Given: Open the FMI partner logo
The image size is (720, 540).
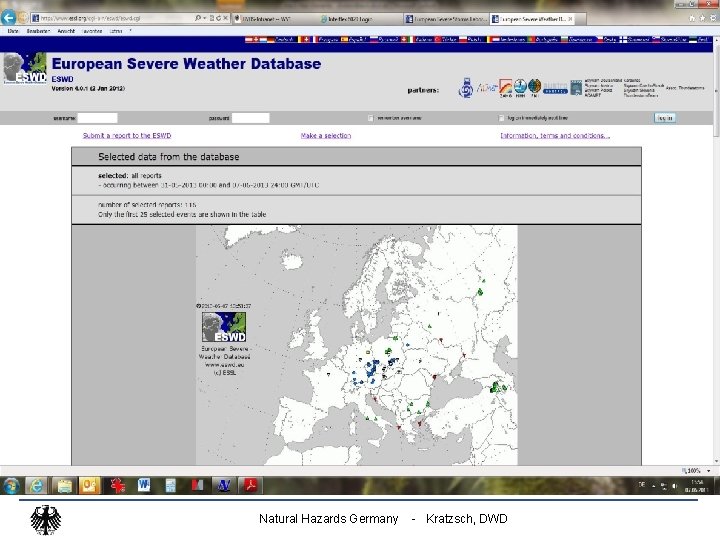Looking at the screenshot, I should coord(534,88).
